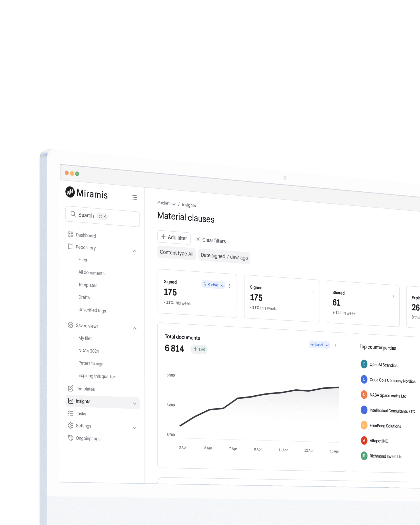Expand the Settings section chevron
The width and height of the screenshot is (420, 525).
[x=135, y=428]
